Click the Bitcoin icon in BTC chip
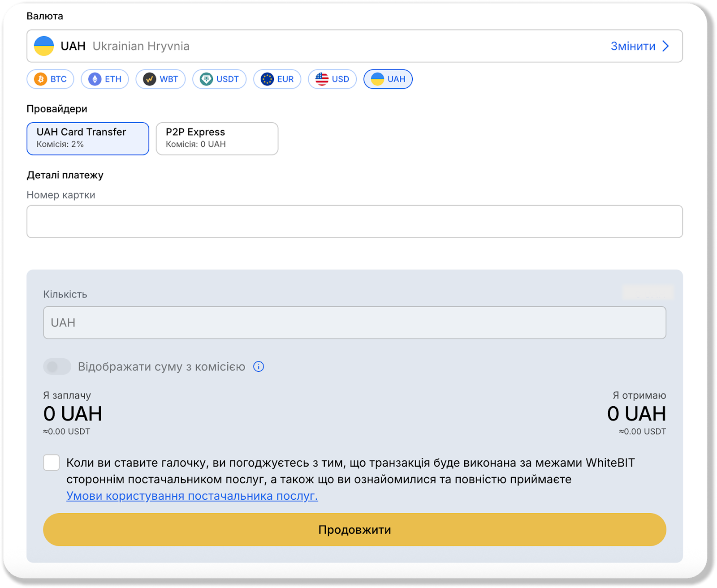Screen dimensions: 717x588 pos(41,79)
